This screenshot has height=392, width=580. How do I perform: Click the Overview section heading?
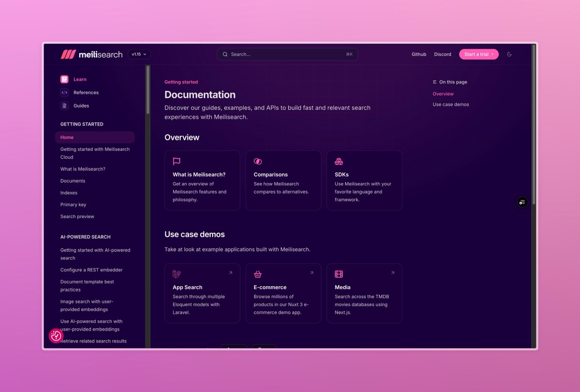tap(182, 138)
